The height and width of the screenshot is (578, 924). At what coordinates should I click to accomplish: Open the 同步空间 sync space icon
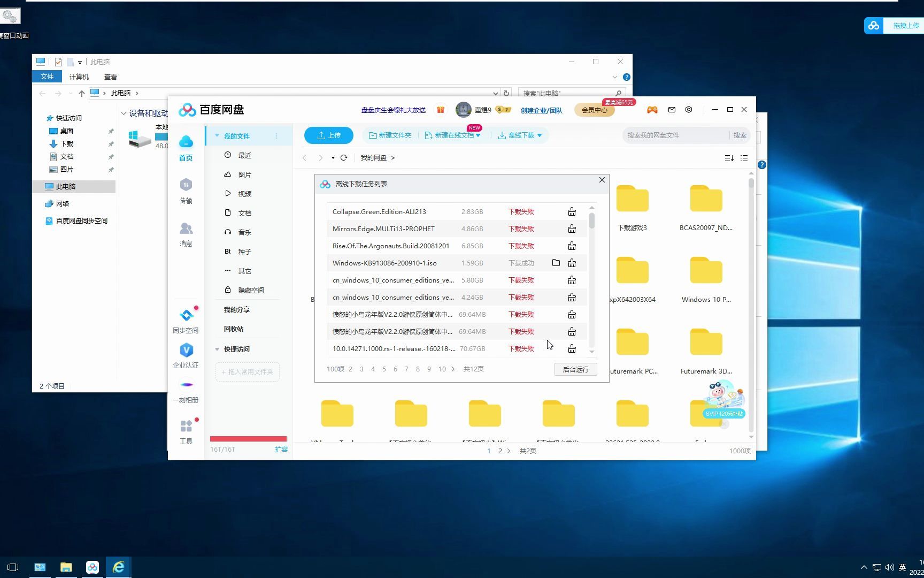coord(186,315)
